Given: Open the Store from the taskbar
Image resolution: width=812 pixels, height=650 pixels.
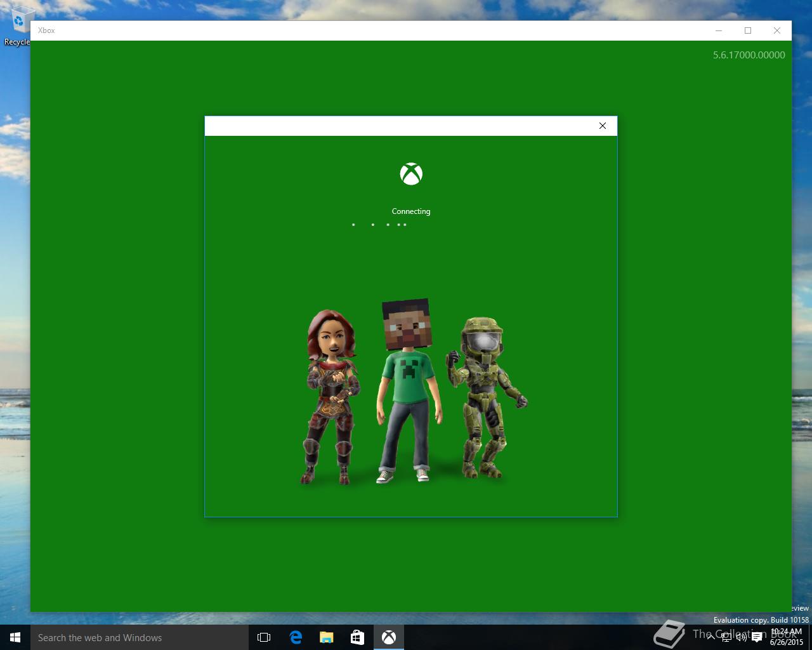Looking at the screenshot, I should 358,637.
